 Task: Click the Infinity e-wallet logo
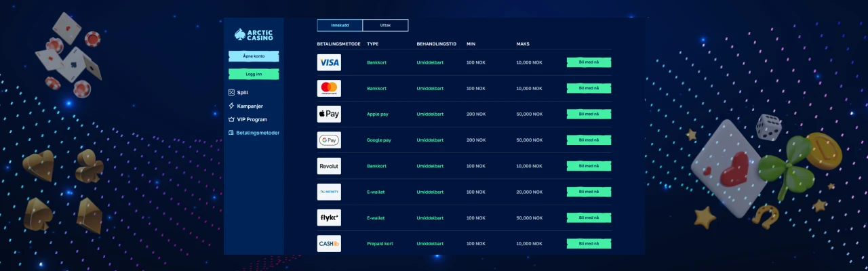click(x=329, y=192)
